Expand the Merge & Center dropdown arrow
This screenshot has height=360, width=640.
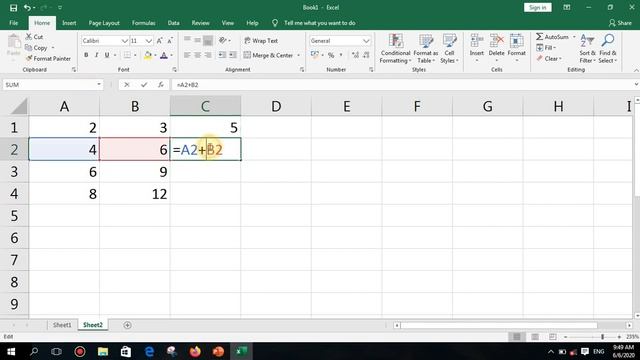[x=298, y=55]
